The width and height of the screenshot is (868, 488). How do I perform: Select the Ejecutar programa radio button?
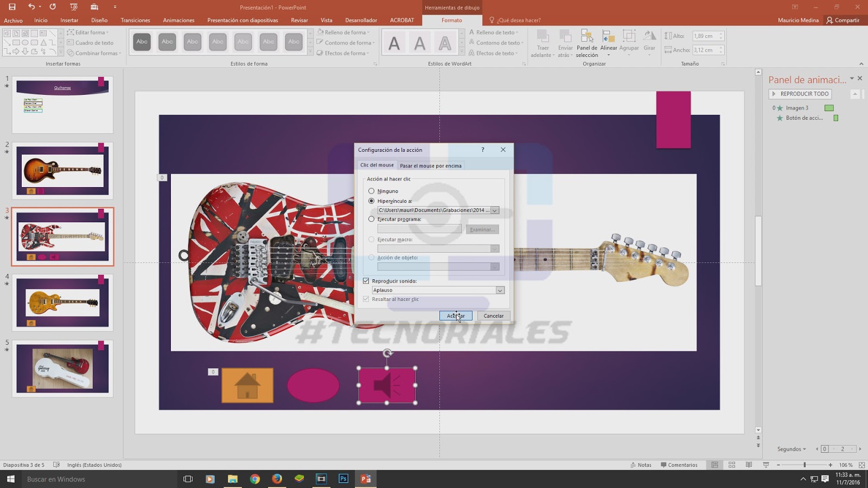pos(371,219)
